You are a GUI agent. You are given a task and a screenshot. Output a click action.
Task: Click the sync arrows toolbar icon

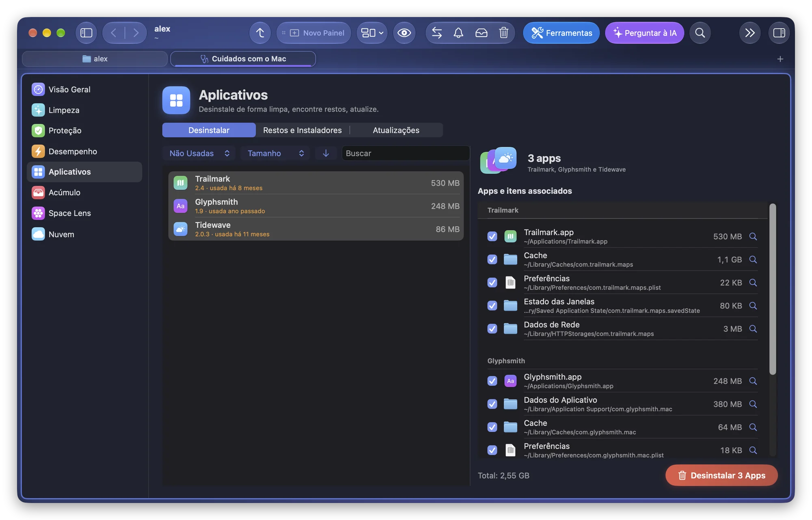point(437,33)
